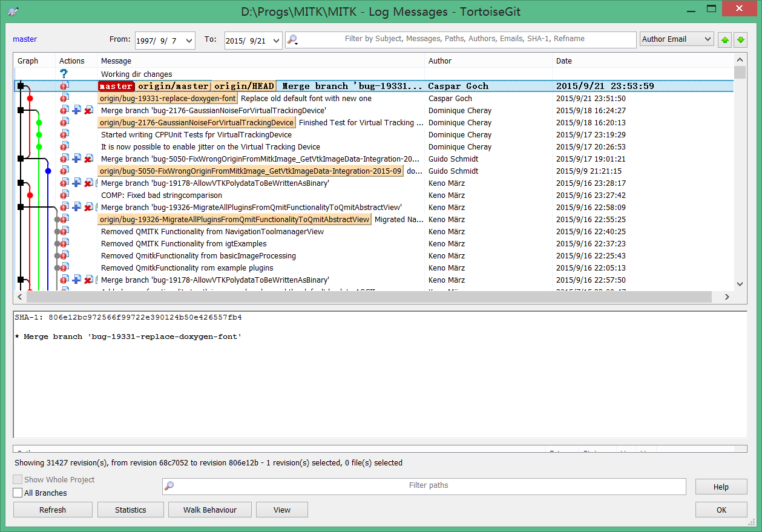
Task: Click the horizontal scrollbar right arrow
Action: (x=728, y=297)
